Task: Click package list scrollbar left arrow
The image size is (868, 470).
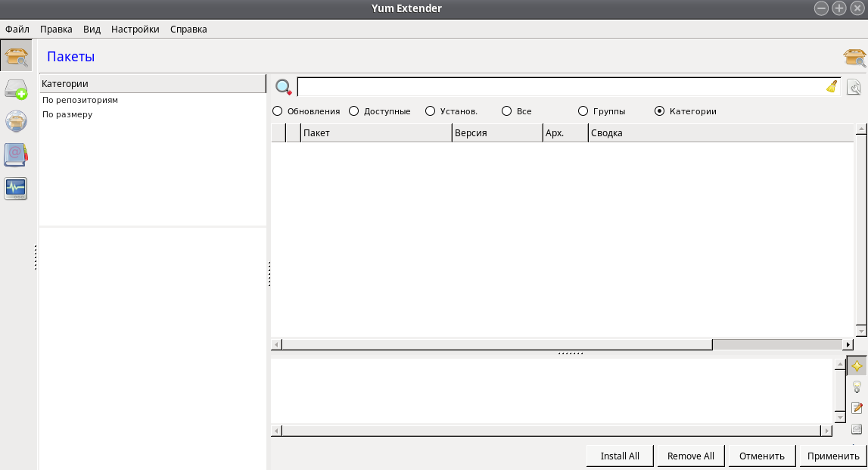Action: tap(276, 345)
